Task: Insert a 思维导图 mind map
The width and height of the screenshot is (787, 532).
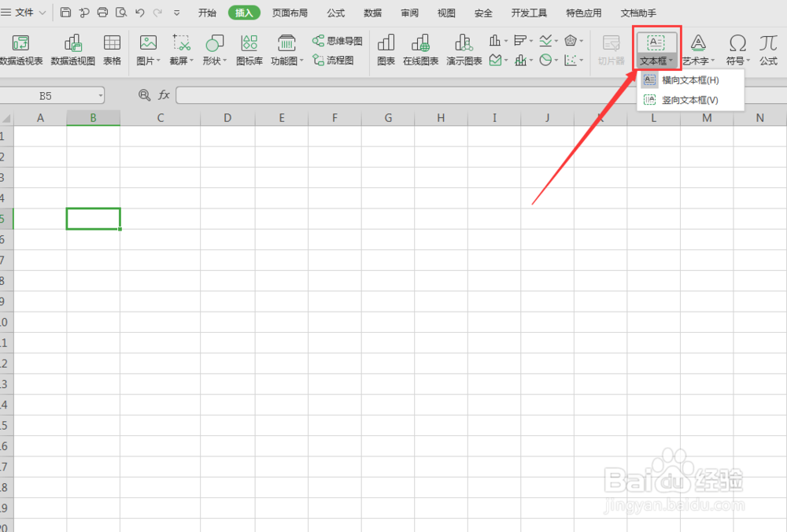Action: coord(338,41)
